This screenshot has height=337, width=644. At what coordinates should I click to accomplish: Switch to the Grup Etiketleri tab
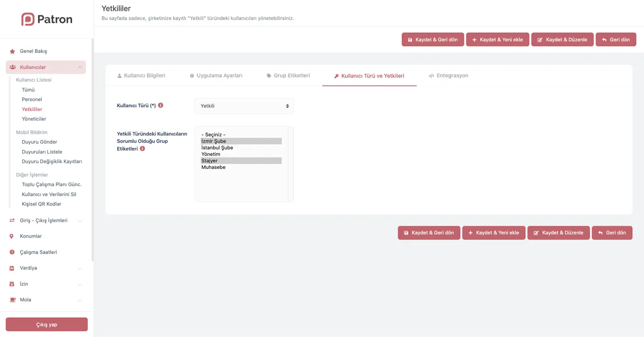point(288,76)
